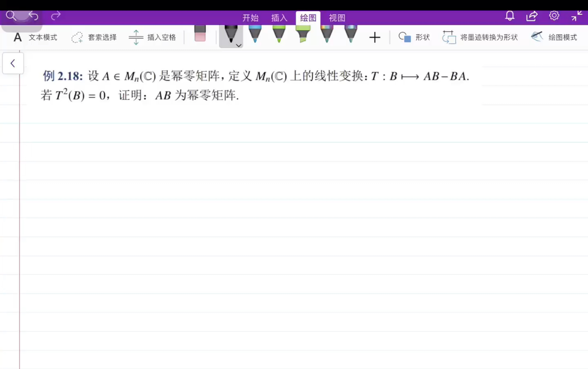Image resolution: width=588 pixels, height=369 pixels.
Task: Activate 套索选择 lasso select
Action: tap(94, 37)
